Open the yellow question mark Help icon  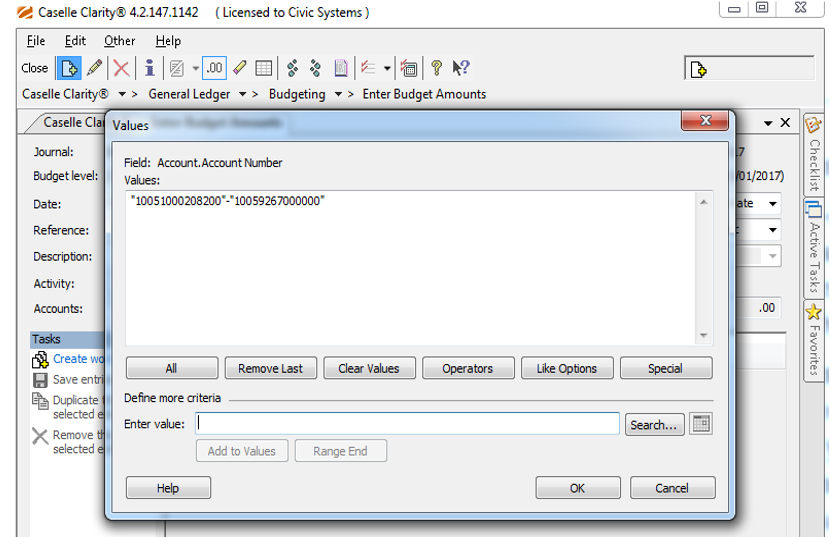437,68
